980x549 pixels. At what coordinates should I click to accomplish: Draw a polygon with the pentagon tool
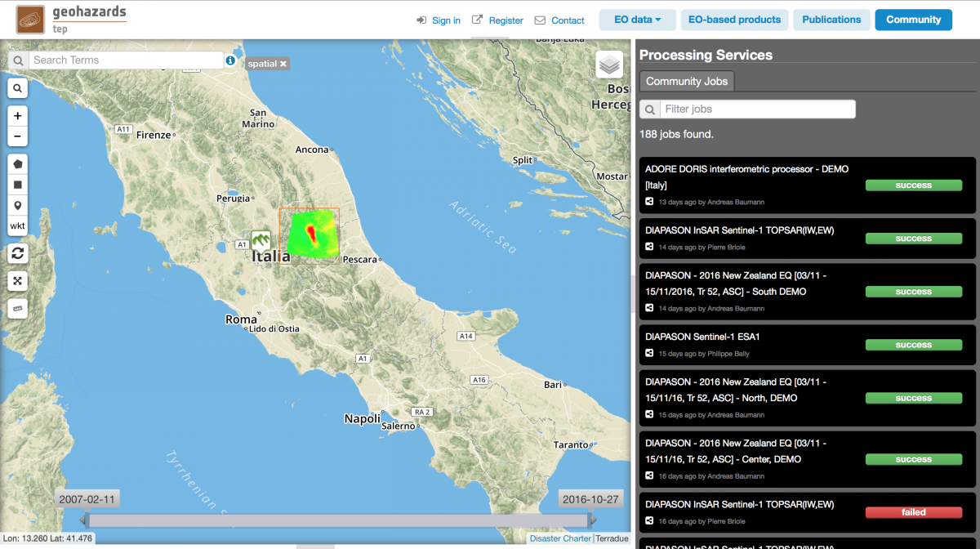(17, 163)
